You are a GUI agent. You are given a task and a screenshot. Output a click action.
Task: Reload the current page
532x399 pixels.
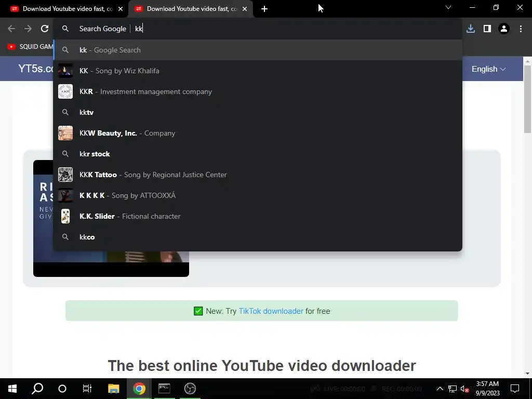[45, 29]
